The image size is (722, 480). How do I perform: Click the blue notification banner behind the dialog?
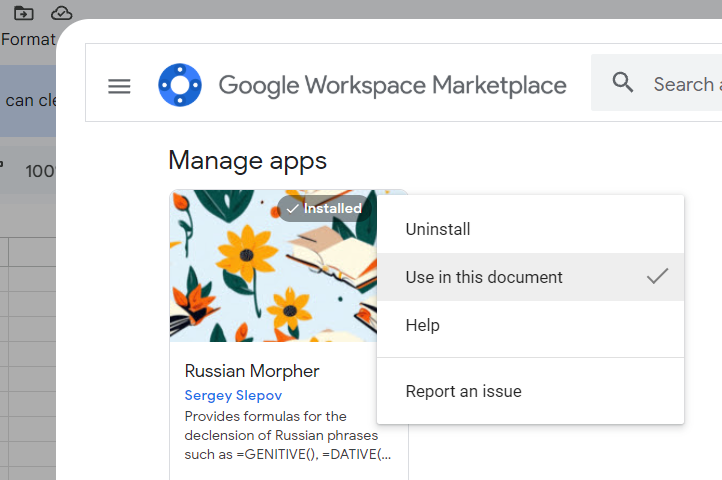pyautogui.click(x=28, y=101)
